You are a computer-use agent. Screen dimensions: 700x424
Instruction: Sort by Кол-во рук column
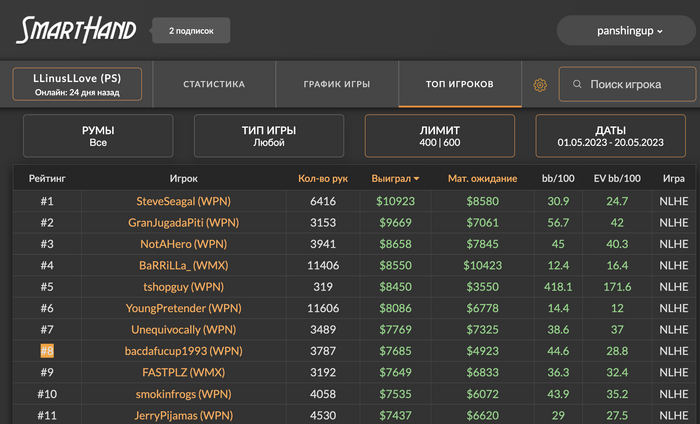(x=323, y=179)
